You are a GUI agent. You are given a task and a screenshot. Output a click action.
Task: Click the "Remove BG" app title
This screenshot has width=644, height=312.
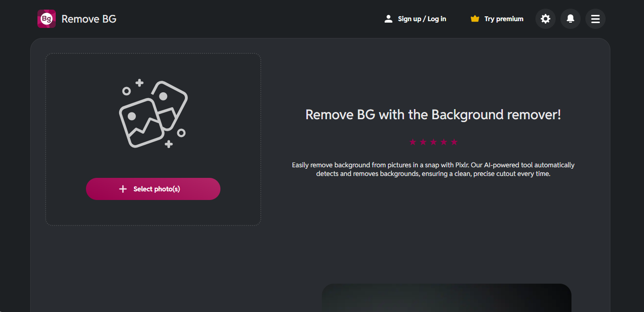coord(89,19)
